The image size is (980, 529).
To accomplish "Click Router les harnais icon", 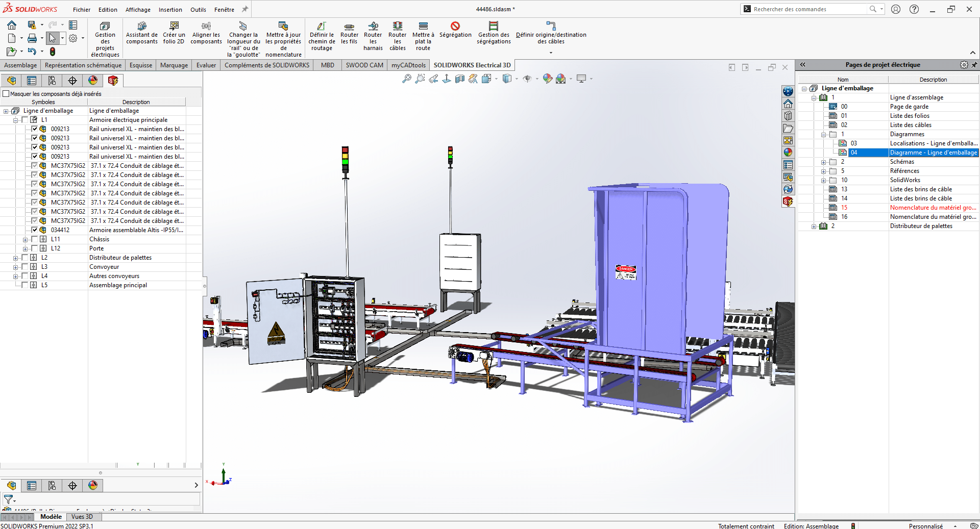I will click(x=373, y=36).
